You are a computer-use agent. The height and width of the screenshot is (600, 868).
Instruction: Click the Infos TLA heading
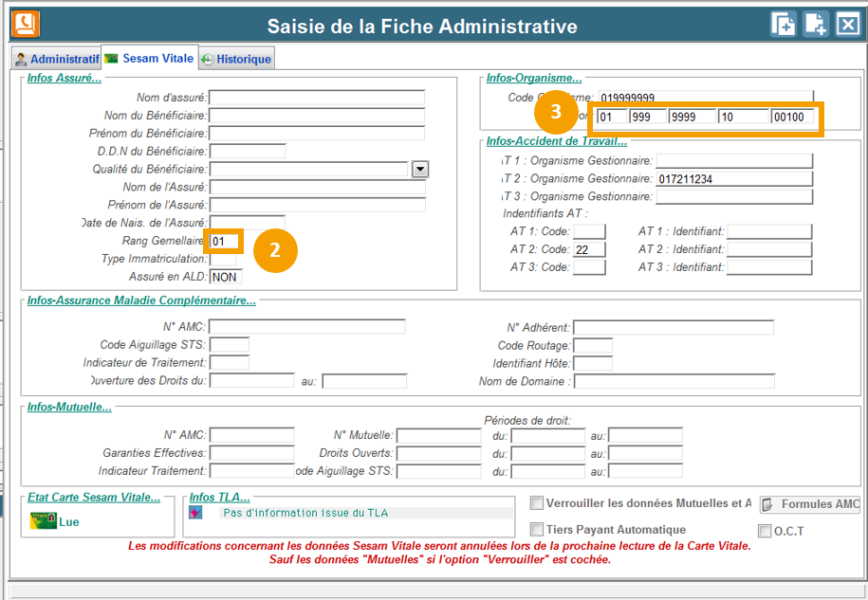coord(220,497)
